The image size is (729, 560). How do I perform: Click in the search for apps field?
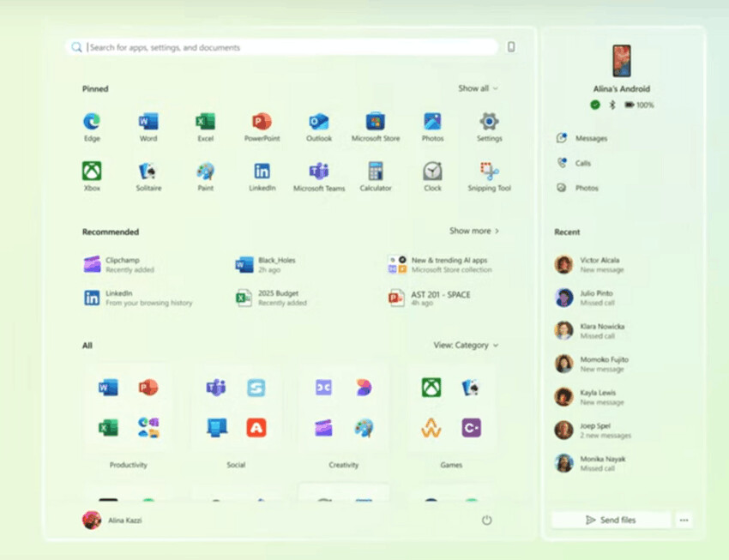(282, 47)
